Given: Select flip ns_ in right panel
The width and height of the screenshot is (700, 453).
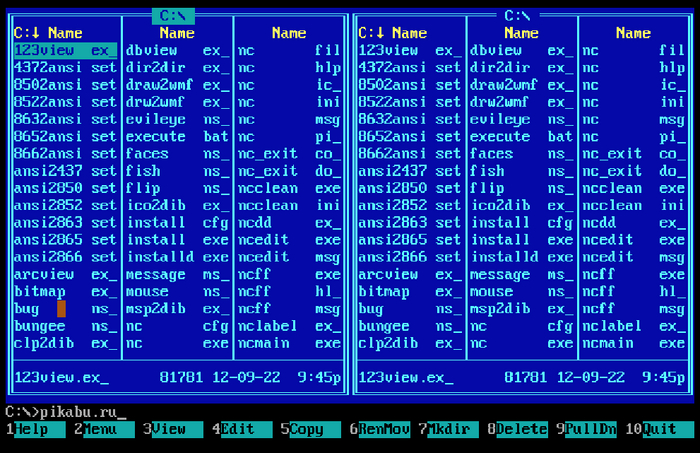Looking at the screenshot, I should tap(522, 188).
